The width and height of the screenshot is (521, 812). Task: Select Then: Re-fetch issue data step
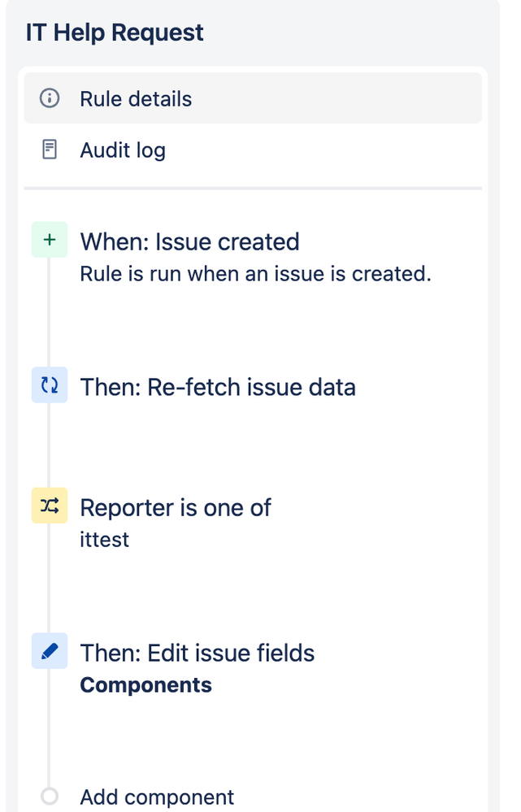click(218, 388)
